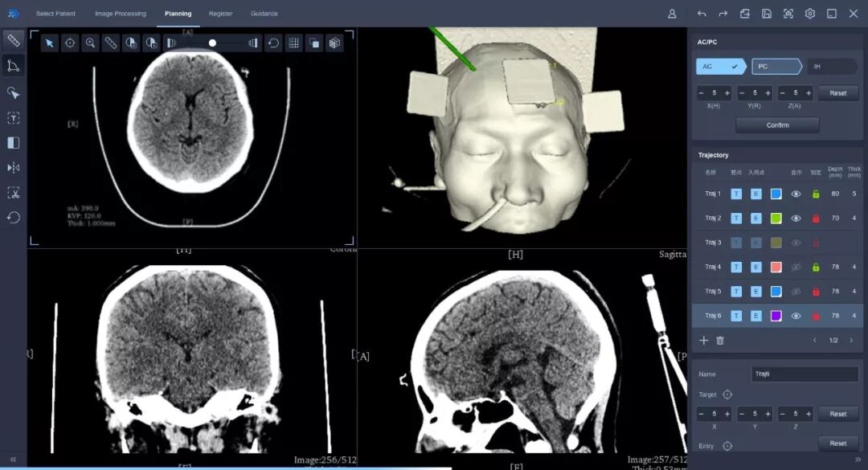This screenshot has height=470, width=868.
Task: Click the export file icon
Action: coord(744,14)
